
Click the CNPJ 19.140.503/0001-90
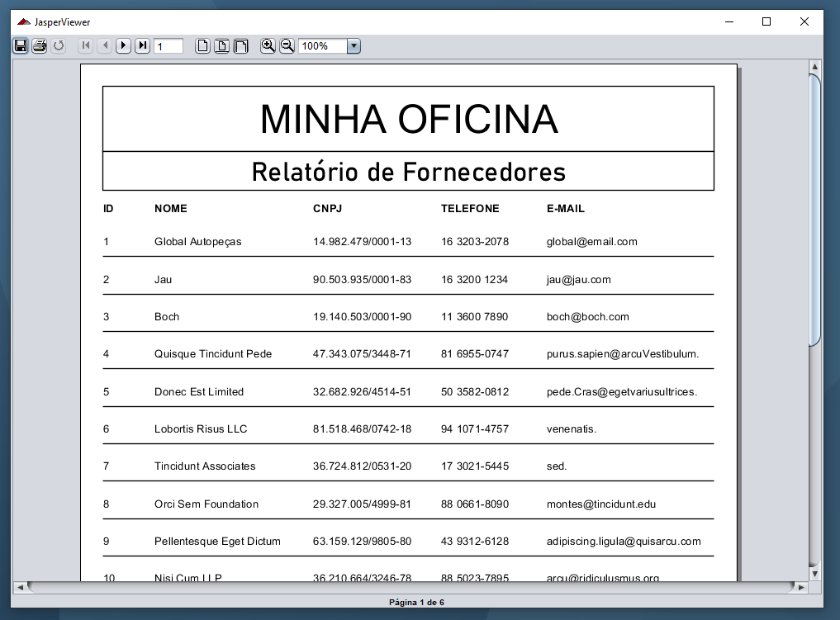pyautogui.click(x=362, y=316)
